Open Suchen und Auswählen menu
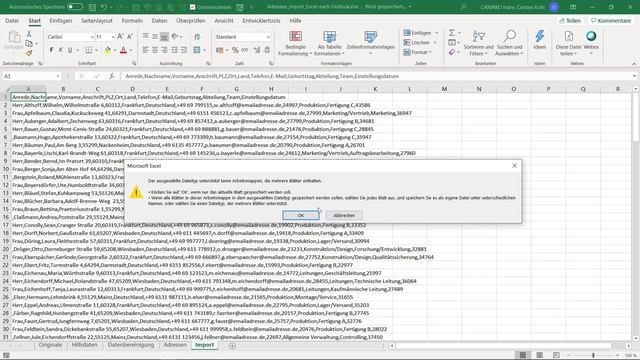640x360 pixels. tap(509, 43)
